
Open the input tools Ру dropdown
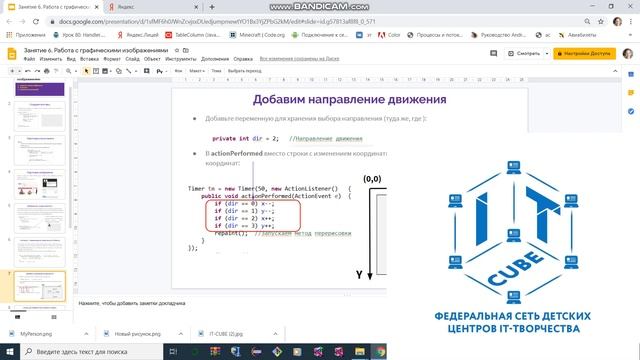point(162,71)
